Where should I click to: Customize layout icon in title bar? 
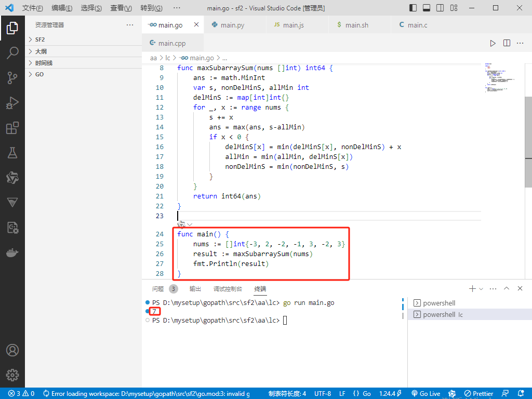pyautogui.click(x=454, y=8)
